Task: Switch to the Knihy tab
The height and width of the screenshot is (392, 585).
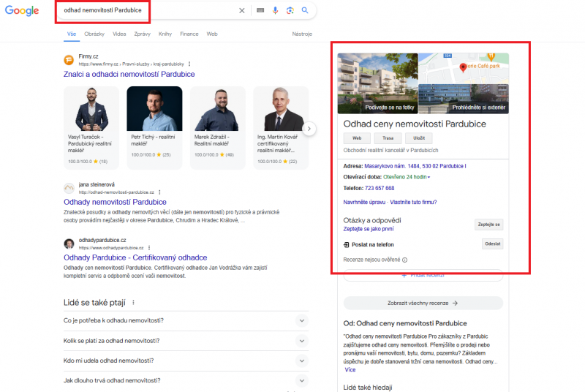Action: tap(165, 34)
